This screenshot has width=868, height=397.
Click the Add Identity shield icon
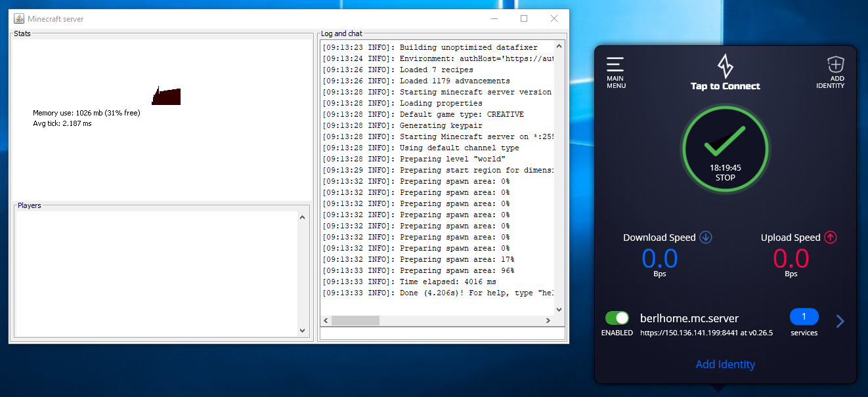click(835, 64)
